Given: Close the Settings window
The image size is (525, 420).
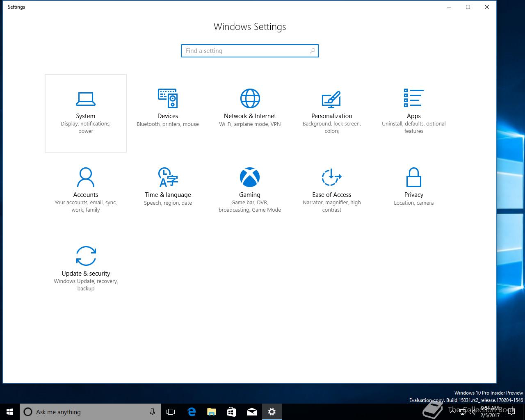Looking at the screenshot, I should pos(487,7).
